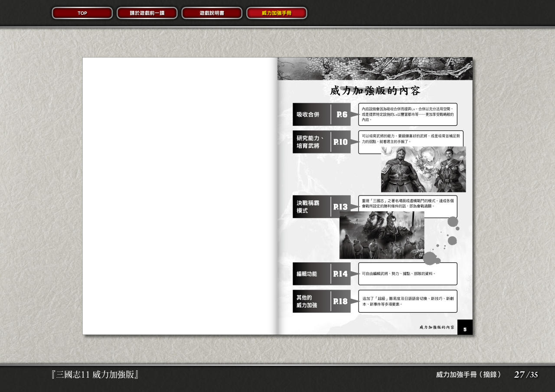Select the 威力加強手冊 tab
This screenshot has width=555, height=392.
click(x=277, y=13)
